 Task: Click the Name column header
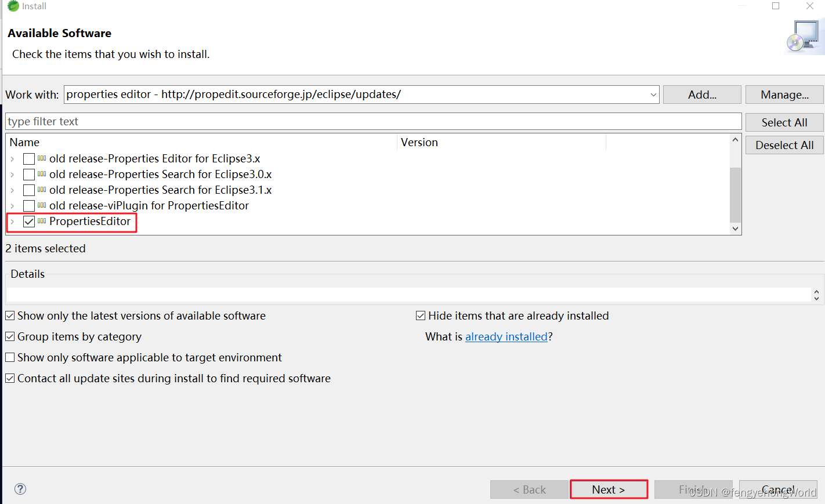[201, 142]
